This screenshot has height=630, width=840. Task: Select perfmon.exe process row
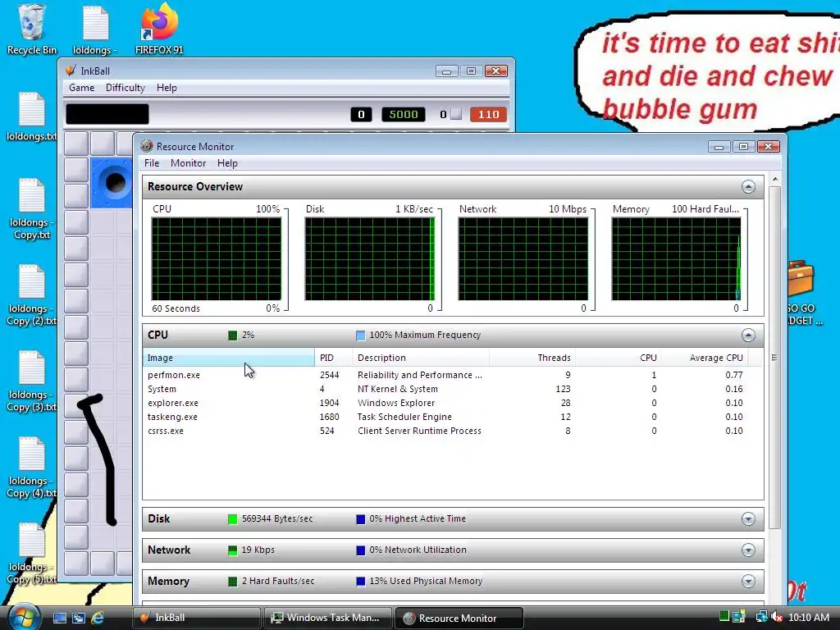(x=445, y=375)
